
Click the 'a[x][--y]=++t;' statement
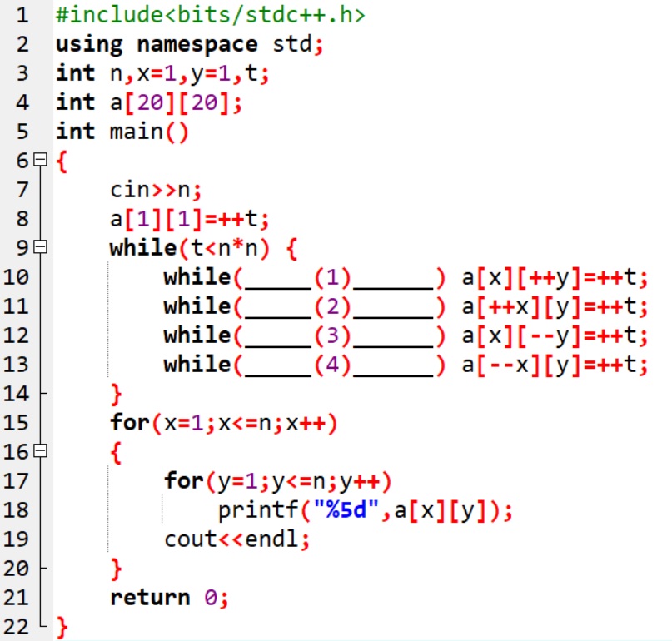point(555,336)
